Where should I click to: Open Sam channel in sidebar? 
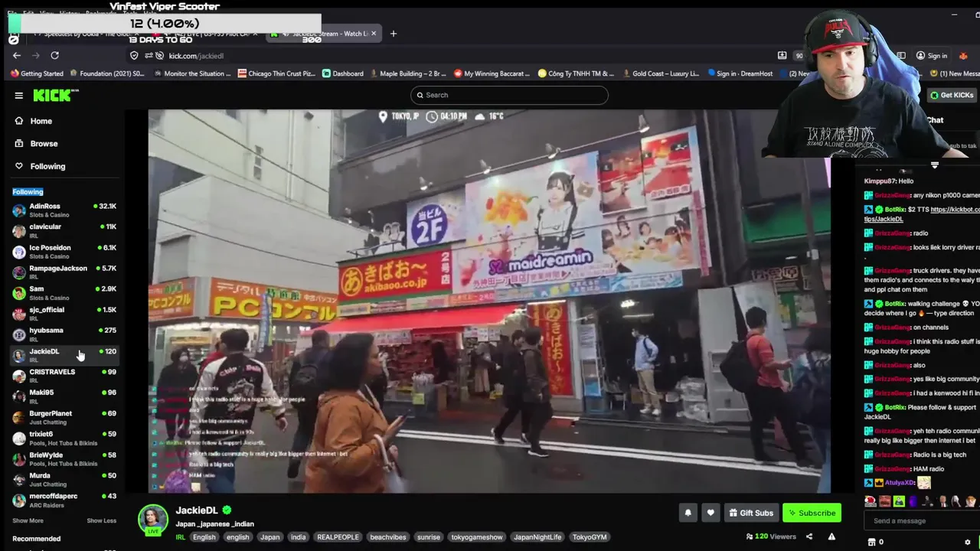pos(64,292)
